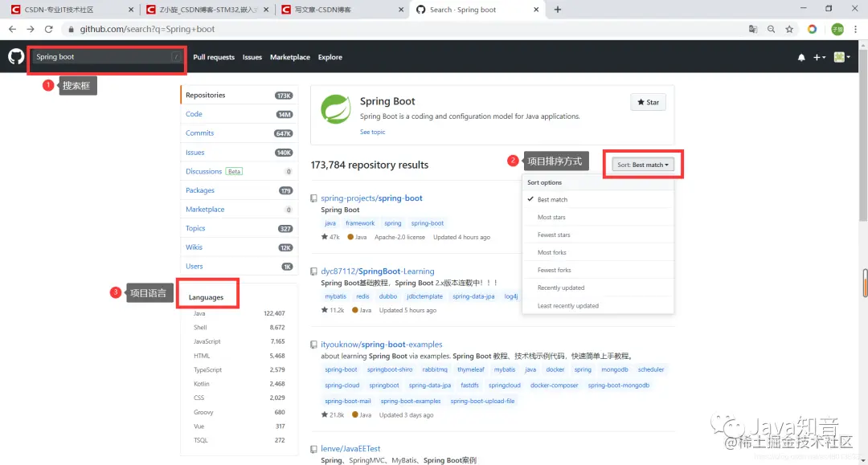Click the GitHub Octocat logo

point(16,56)
